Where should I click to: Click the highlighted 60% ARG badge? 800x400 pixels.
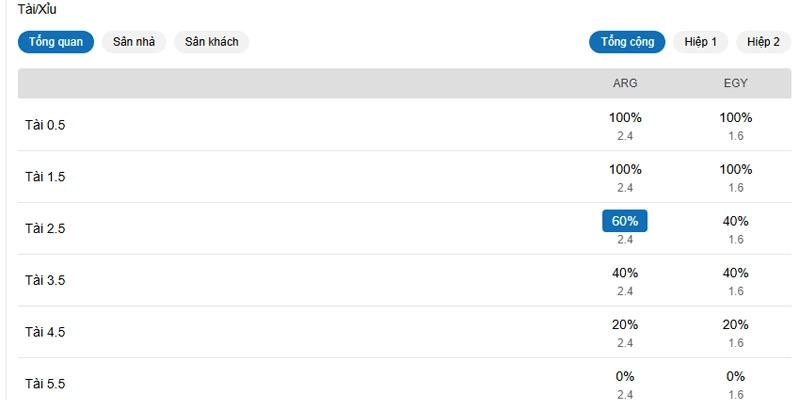click(x=625, y=221)
